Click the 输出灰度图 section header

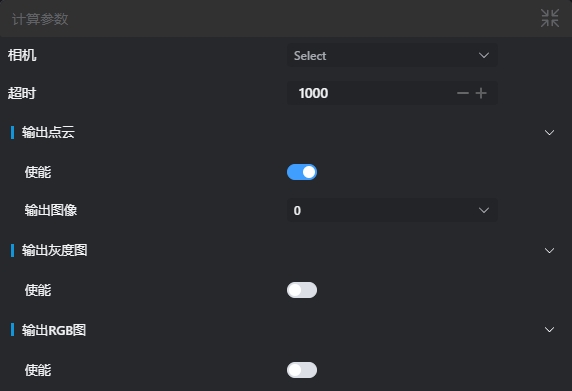[x=54, y=251]
